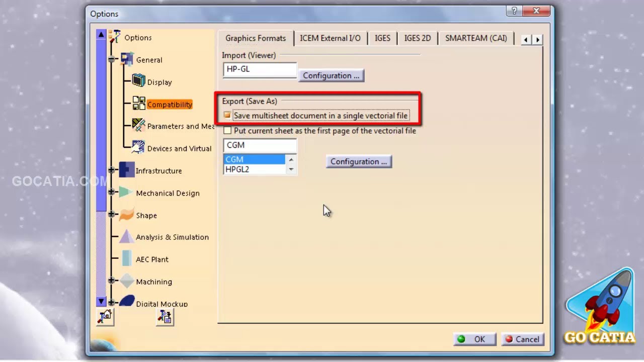Select Machining label in options tree
This screenshot has width=644, height=362.
154,282
